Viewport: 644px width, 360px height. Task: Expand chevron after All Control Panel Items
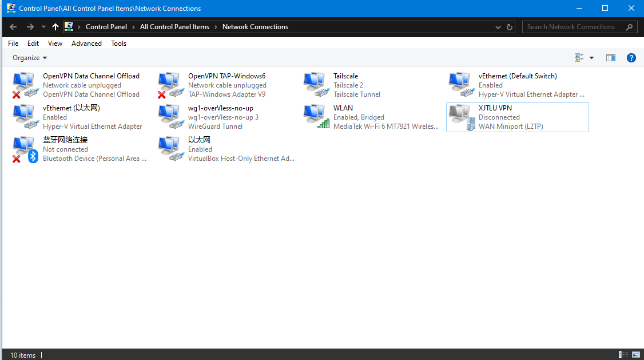(216, 27)
